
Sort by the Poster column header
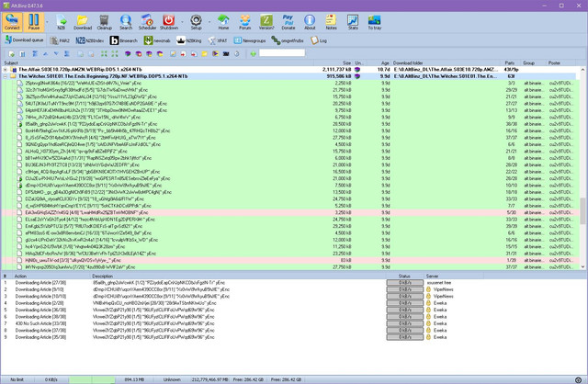(561, 62)
